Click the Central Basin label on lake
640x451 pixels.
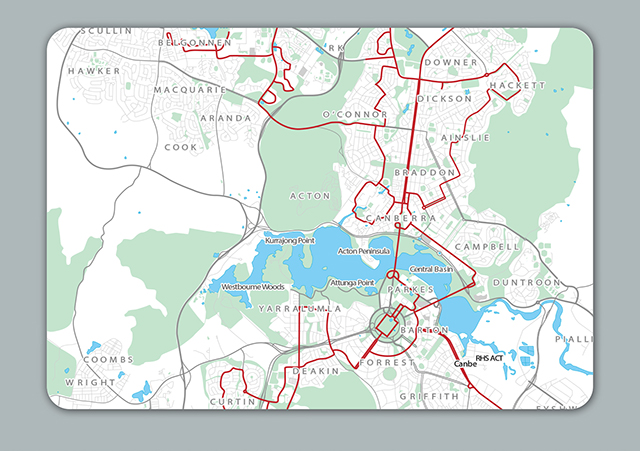tap(432, 270)
